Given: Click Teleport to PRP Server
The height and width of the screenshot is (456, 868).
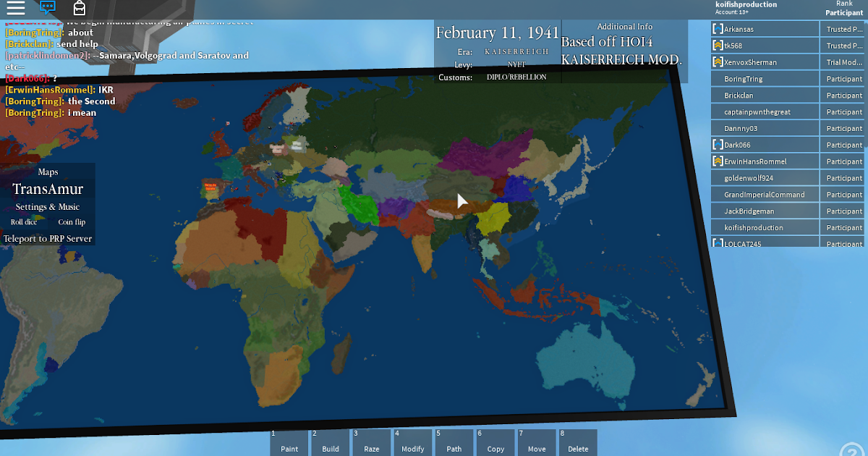Looking at the screenshot, I should [x=48, y=238].
